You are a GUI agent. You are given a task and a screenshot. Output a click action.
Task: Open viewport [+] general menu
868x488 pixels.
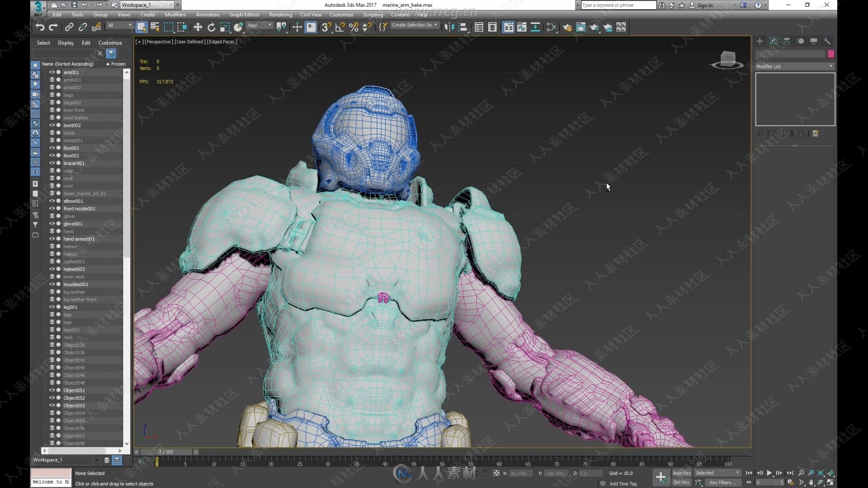pyautogui.click(x=139, y=42)
